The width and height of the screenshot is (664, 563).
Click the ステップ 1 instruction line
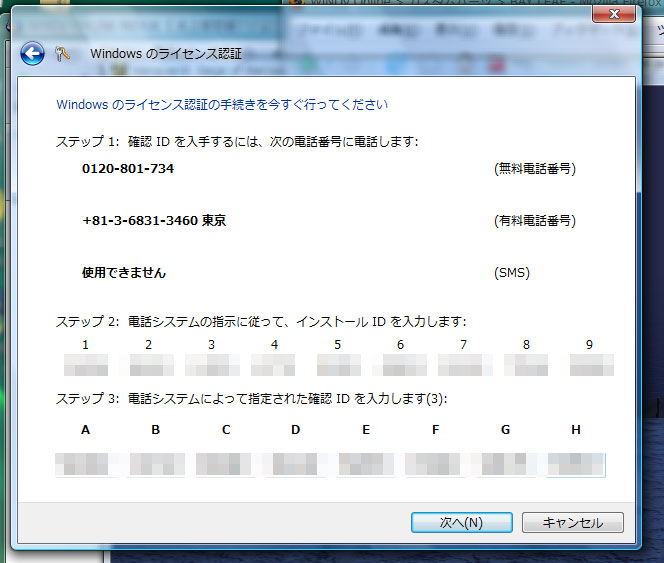coord(237,141)
